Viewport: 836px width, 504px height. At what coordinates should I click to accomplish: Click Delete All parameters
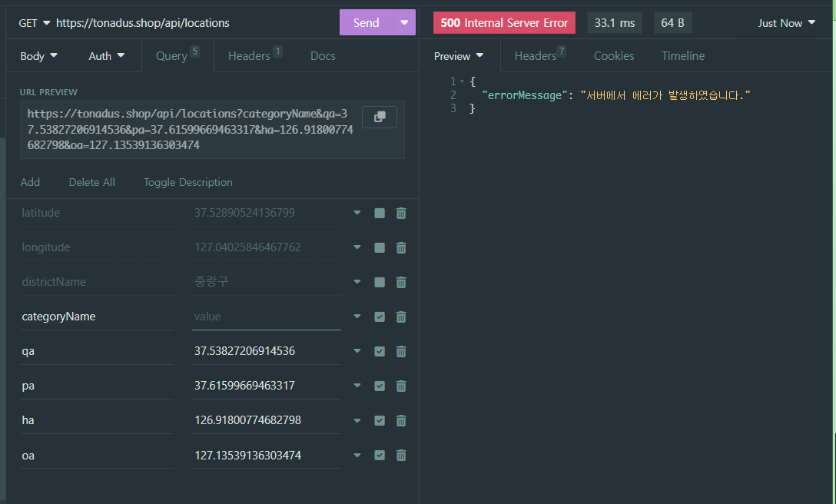(91, 182)
